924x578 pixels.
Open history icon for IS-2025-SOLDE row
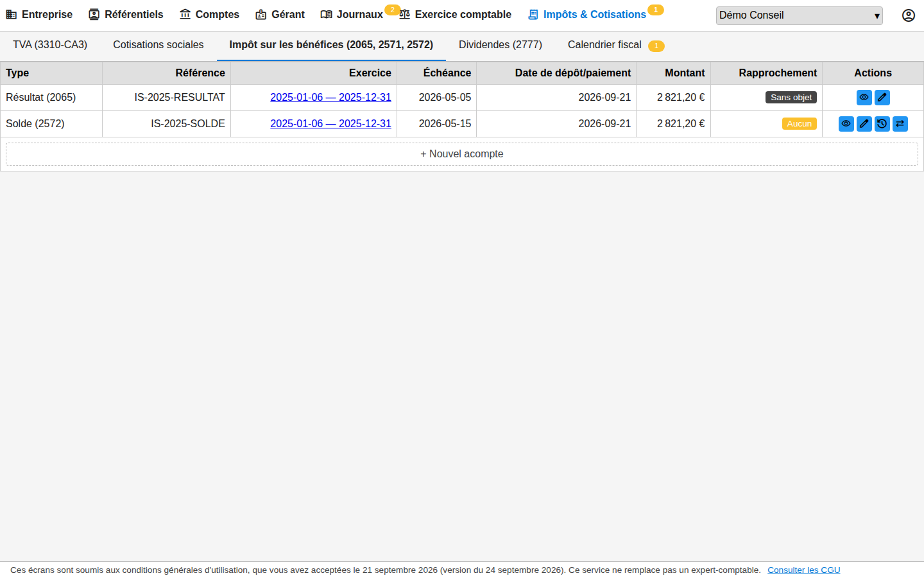pos(882,124)
